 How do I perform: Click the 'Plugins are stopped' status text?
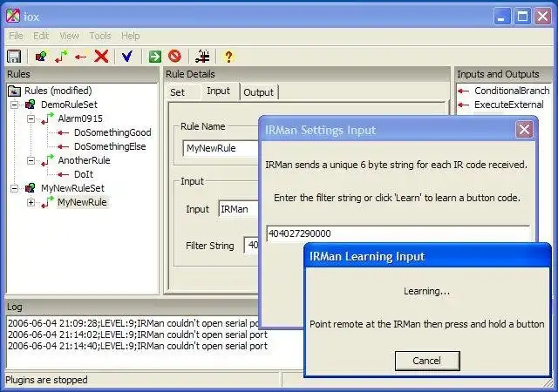pos(46,380)
